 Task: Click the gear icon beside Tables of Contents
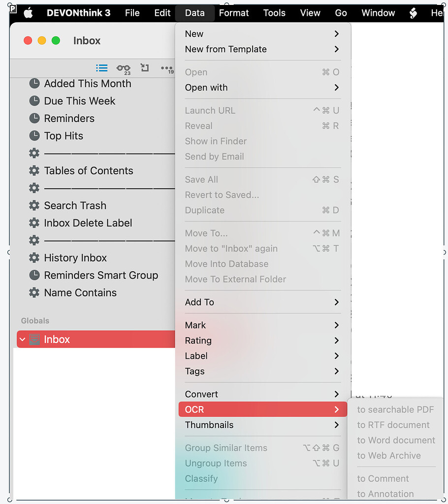coord(34,171)
